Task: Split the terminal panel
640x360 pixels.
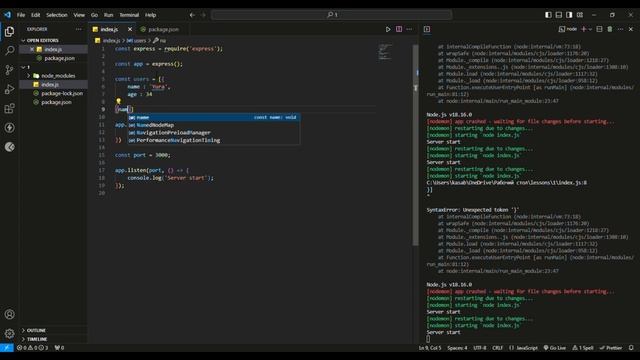Action: (x=599, y=29)
